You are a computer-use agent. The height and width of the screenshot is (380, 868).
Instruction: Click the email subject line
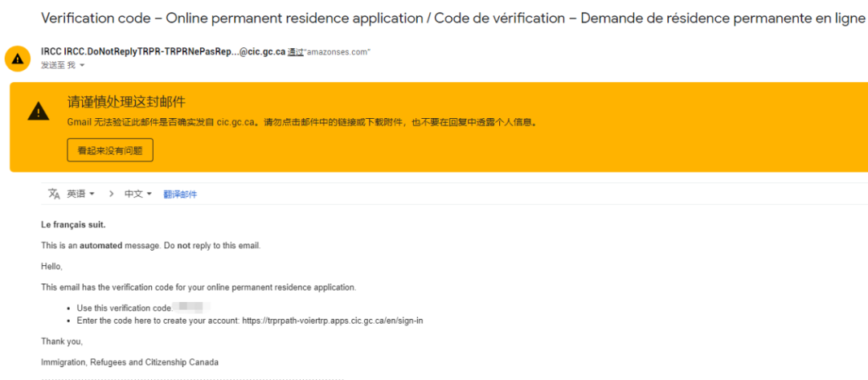click(x=452, y=18)
